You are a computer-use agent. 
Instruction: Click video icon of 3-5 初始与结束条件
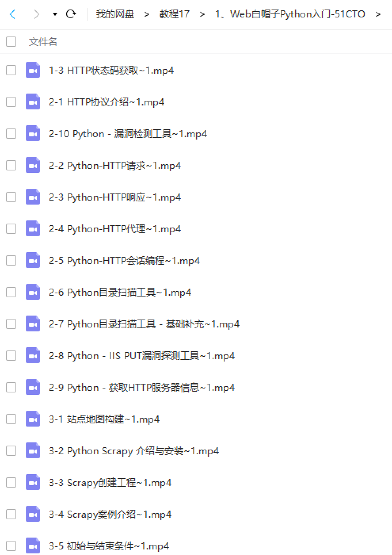coord(33,546)
